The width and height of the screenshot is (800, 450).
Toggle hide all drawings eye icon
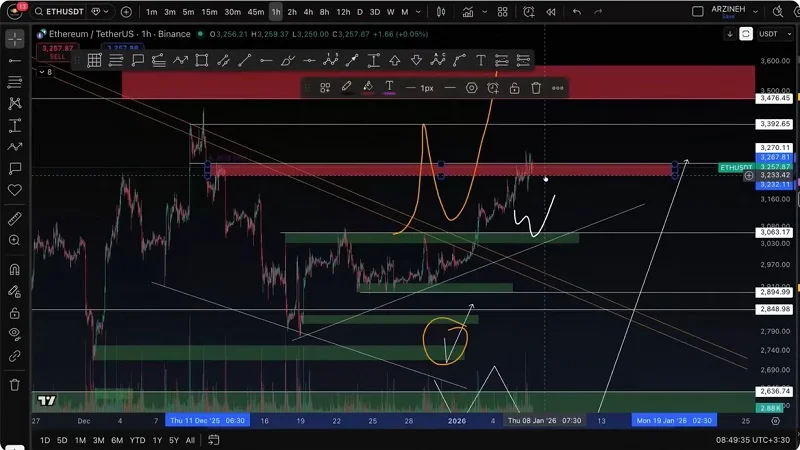click(x=14, y=333)
